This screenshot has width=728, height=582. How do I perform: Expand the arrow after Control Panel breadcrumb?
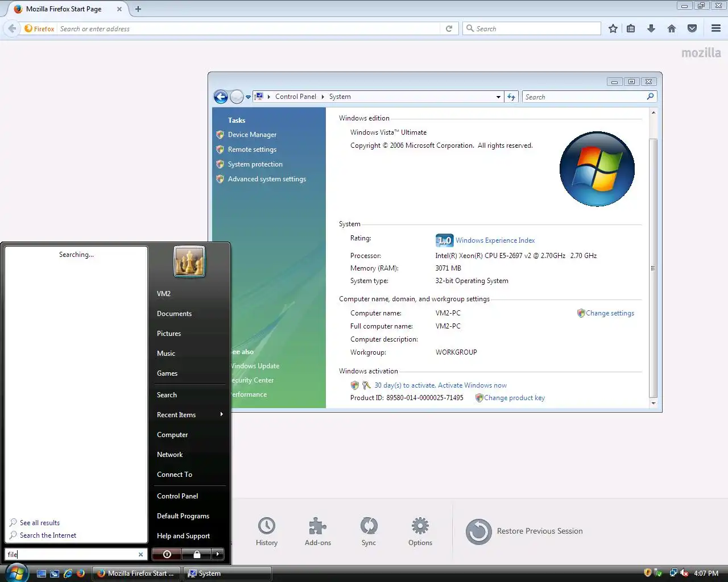323,97
